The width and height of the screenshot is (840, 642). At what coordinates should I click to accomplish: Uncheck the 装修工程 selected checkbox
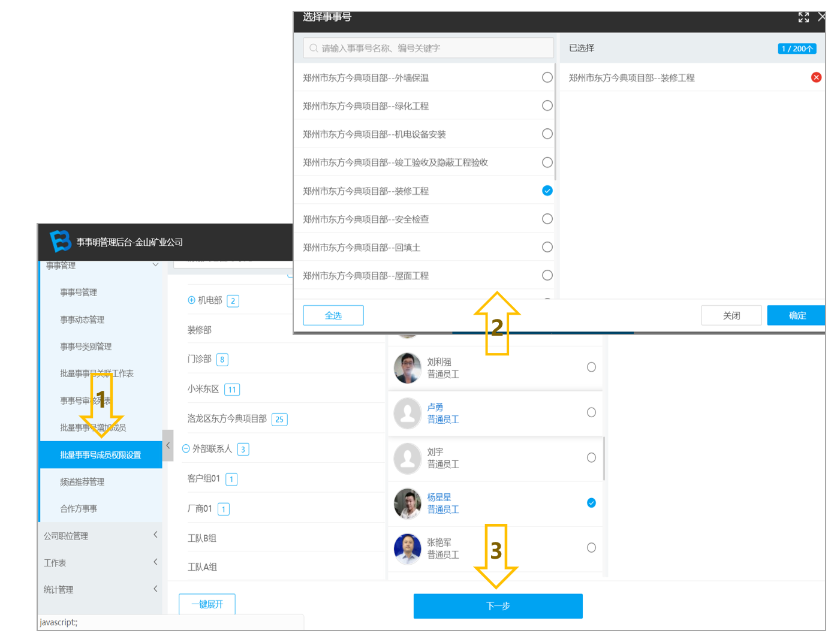tap(547, 191)
